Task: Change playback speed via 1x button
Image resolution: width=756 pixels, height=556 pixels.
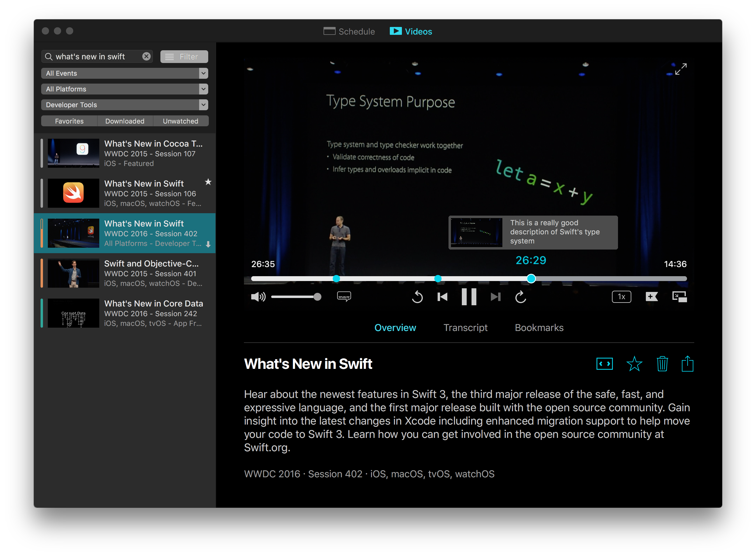Action: point(621,296)
